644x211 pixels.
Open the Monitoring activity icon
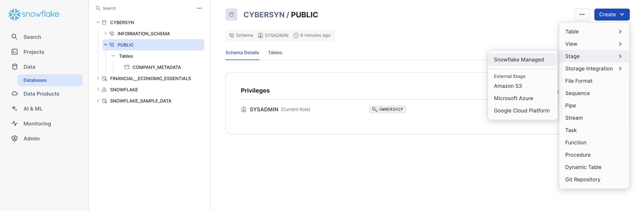[x=15, y=123]
